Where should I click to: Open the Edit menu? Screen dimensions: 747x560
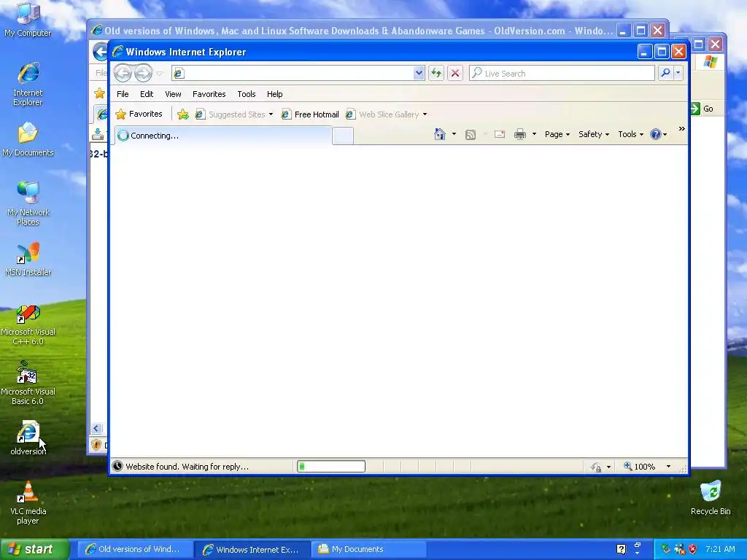[146, 94]
